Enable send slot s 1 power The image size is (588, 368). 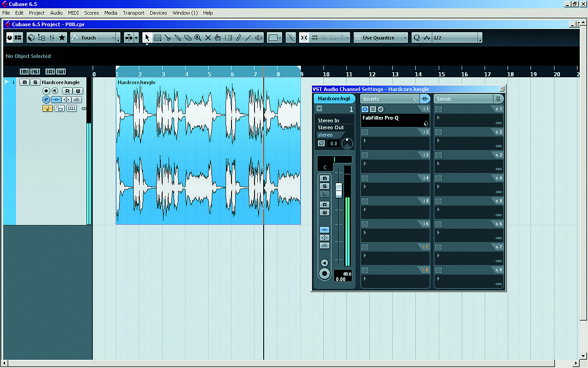(438, 109)
